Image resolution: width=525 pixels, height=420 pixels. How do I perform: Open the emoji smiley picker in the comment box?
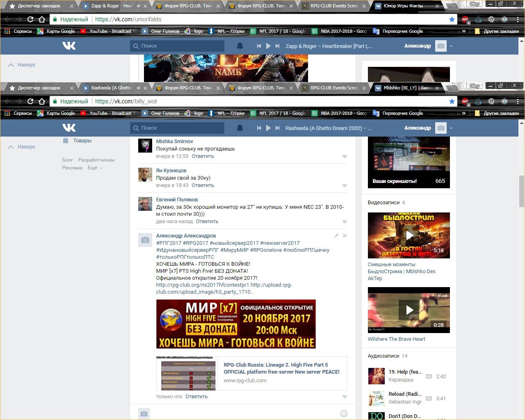344,414
